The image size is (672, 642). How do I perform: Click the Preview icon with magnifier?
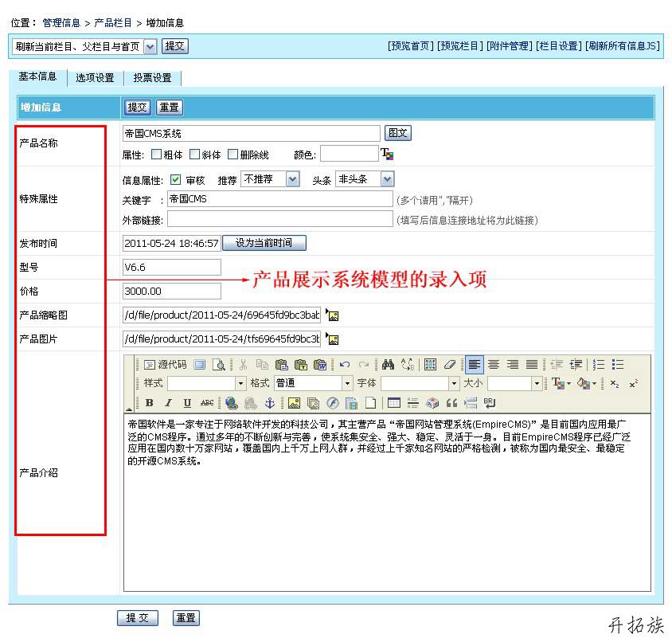(x=219, y=365)
